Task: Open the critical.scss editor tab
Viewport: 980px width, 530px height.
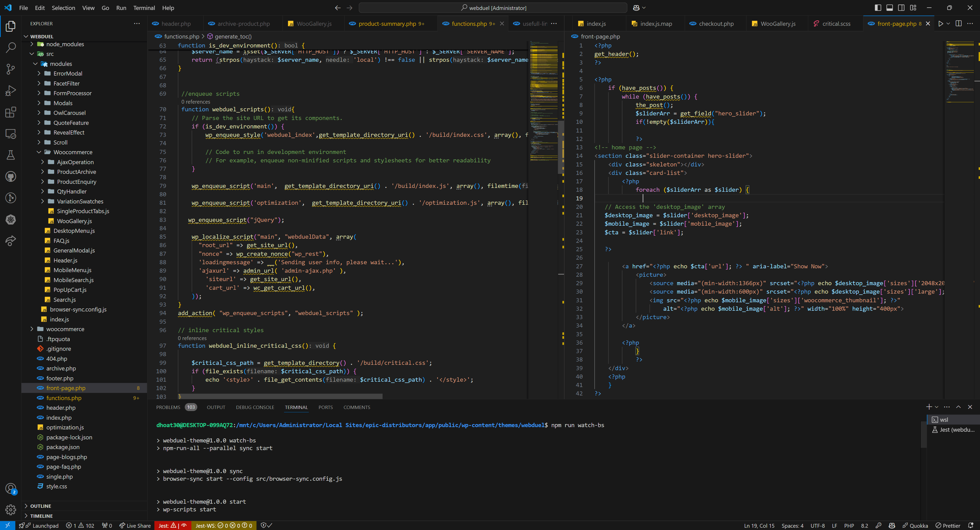Action: (836, 23)
